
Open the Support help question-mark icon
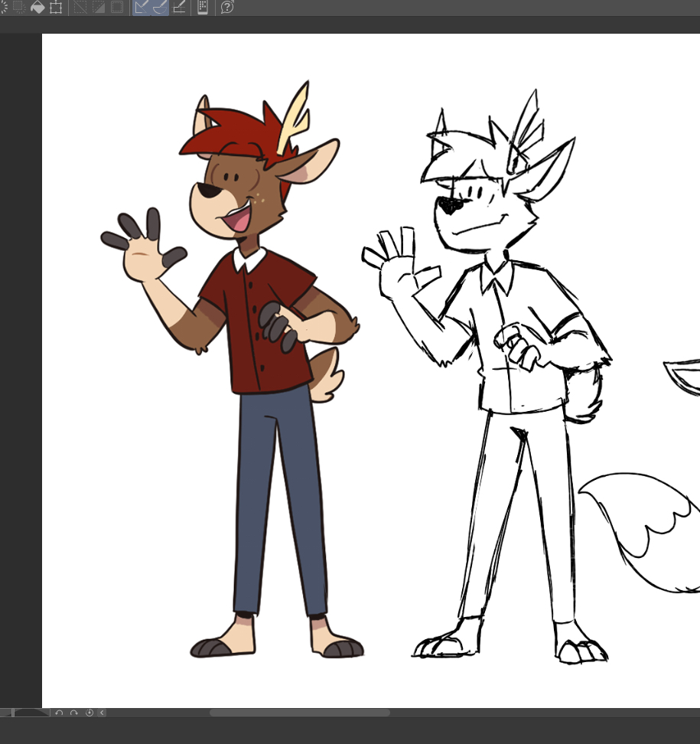coord(227,7)
